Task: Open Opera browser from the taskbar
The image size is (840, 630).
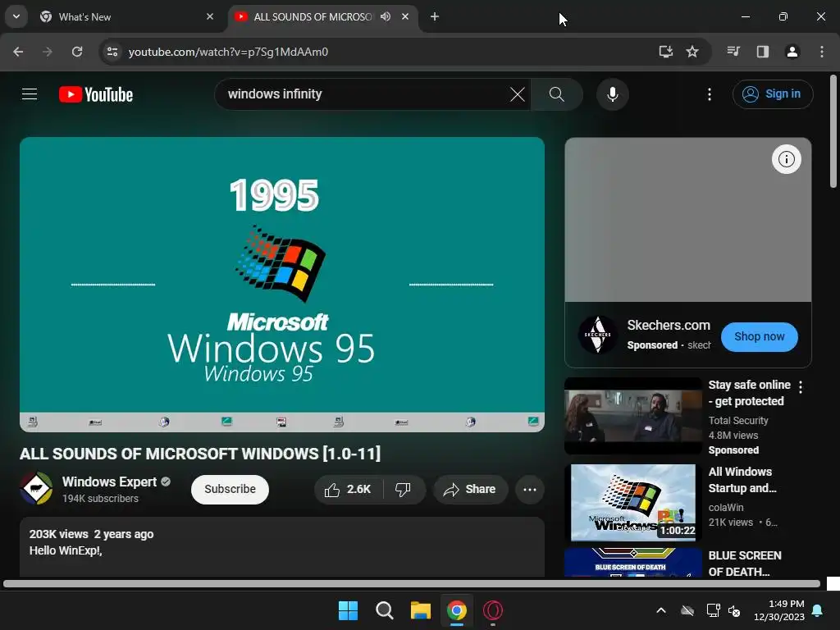Action: (x=493, y=610)
